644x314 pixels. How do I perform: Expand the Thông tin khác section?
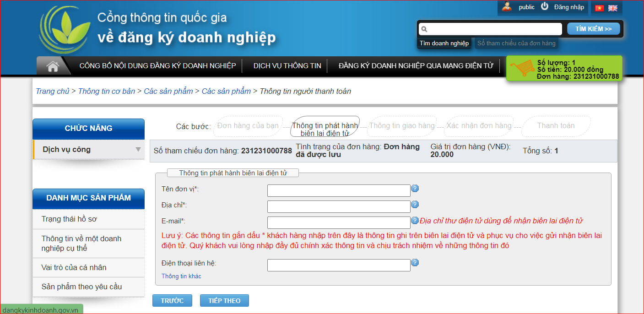point(181,276)
